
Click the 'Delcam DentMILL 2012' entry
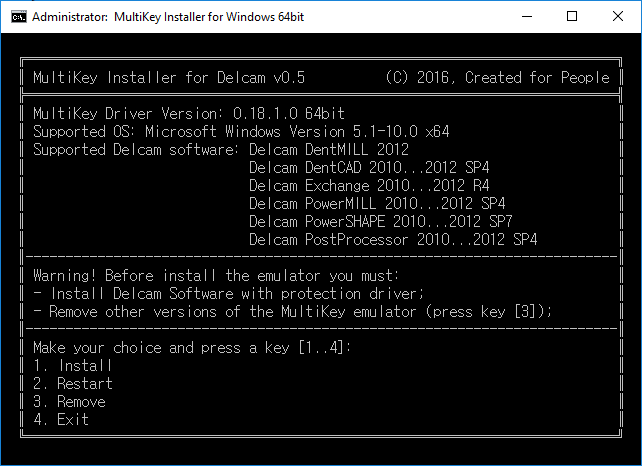329,149
